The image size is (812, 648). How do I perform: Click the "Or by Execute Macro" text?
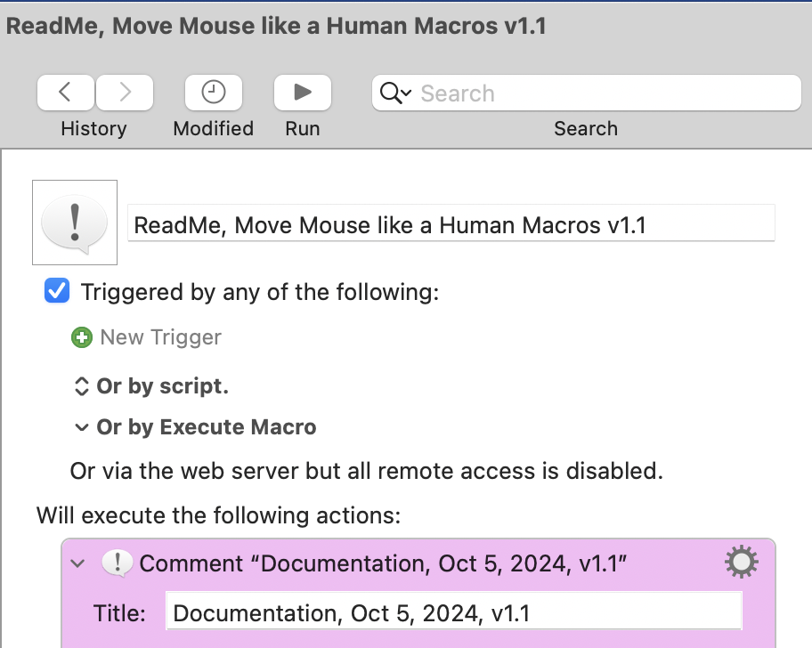coord(207,428)
